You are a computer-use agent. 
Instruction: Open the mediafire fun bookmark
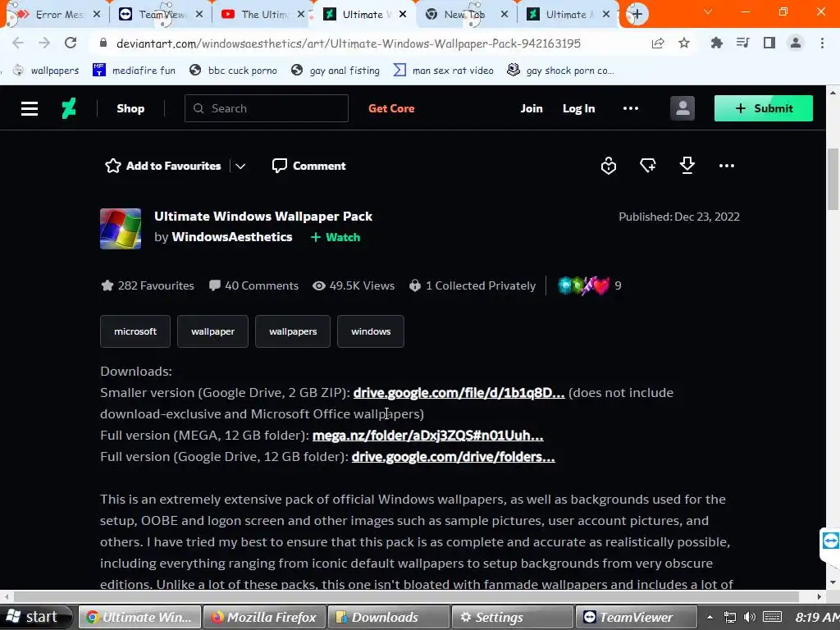(x=135, y=71)
